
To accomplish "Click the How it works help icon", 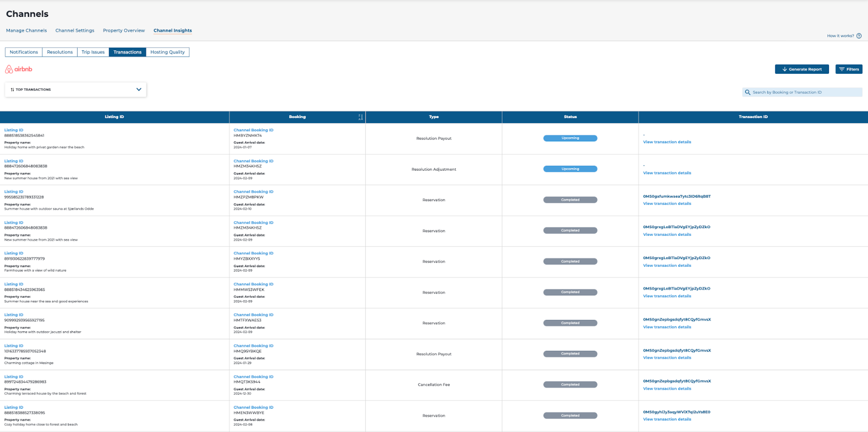I will (x=859, y=36).
